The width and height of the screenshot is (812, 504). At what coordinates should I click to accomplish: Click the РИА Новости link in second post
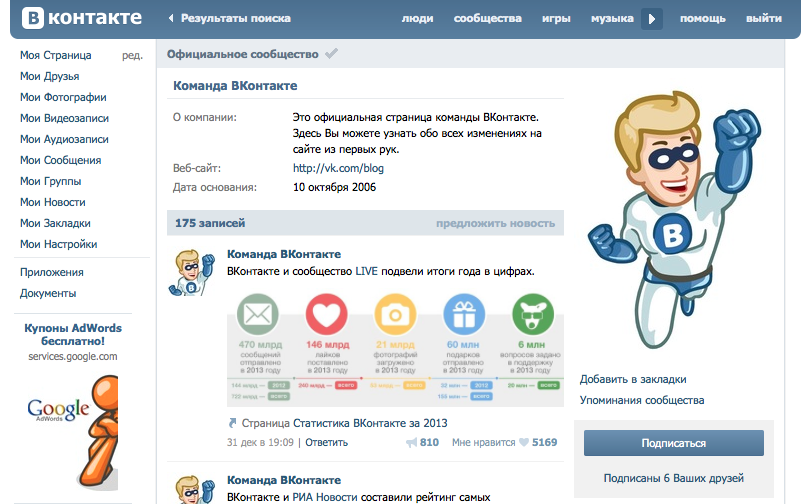click(325, 497)
